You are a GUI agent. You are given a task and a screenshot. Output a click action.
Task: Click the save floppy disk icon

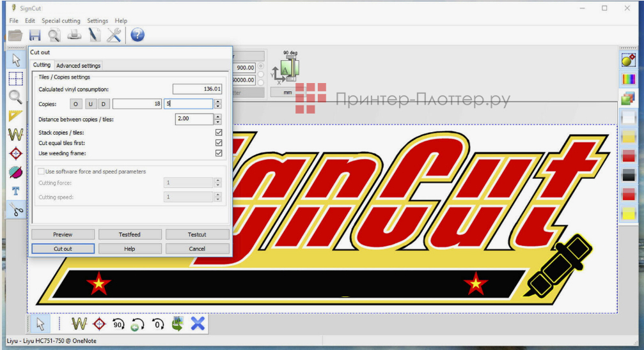[35, 34]
